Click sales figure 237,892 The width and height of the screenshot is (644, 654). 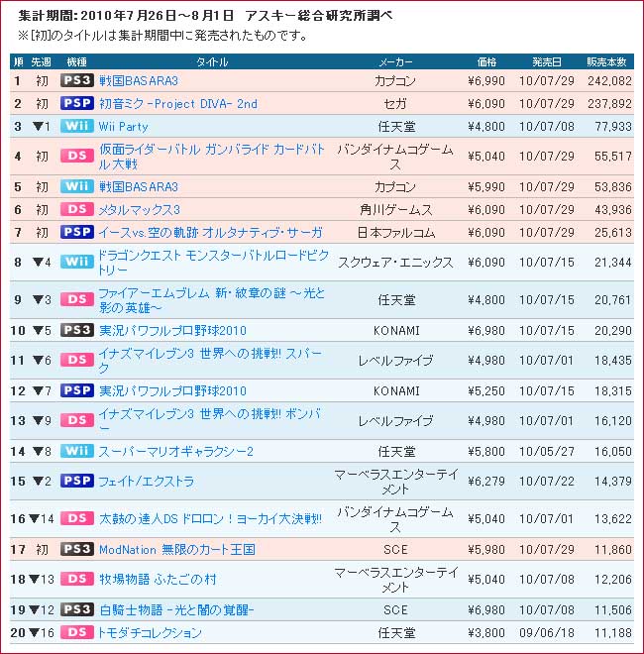point(609,103)
